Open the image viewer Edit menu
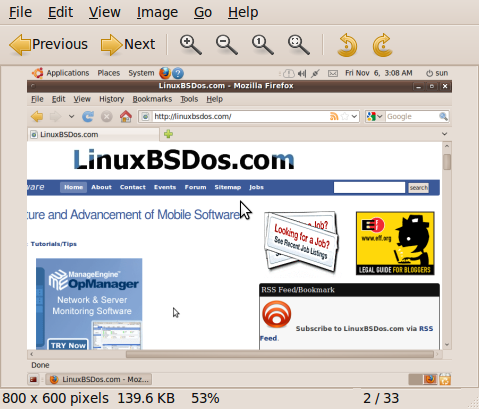Viewport: 479px width, 409px height. (x=60, y=12)
